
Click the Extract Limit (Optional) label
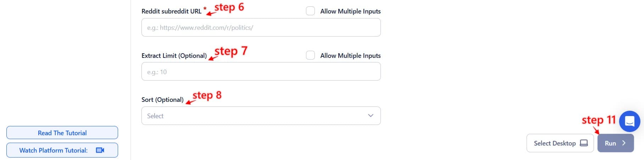tap(174, 56)
